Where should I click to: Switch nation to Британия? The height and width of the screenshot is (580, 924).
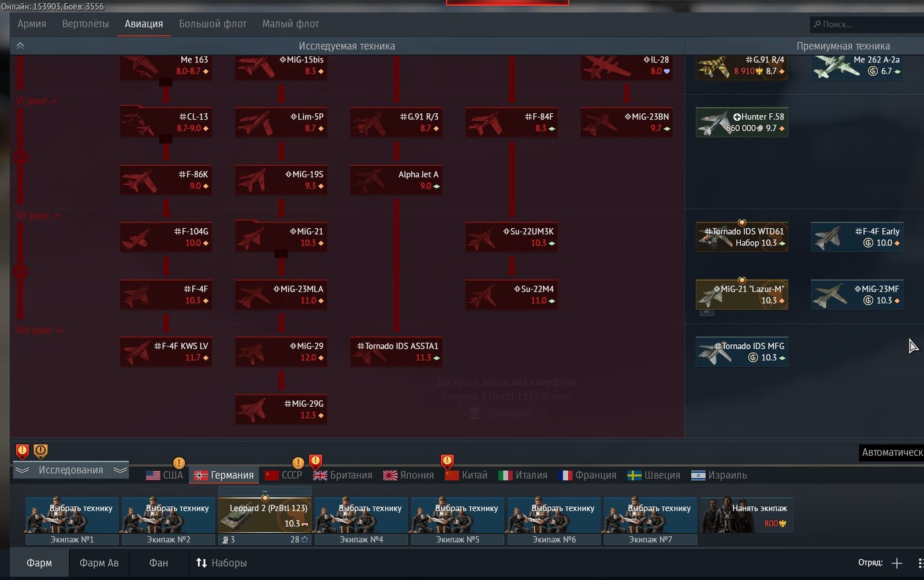coord(342,475)
